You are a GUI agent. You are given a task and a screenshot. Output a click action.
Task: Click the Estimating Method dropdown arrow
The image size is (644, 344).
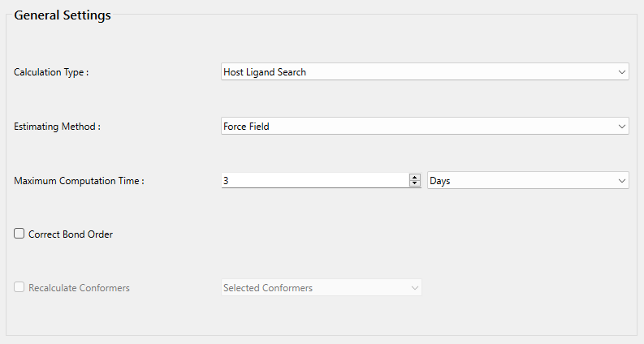click(x=621, y=127)
